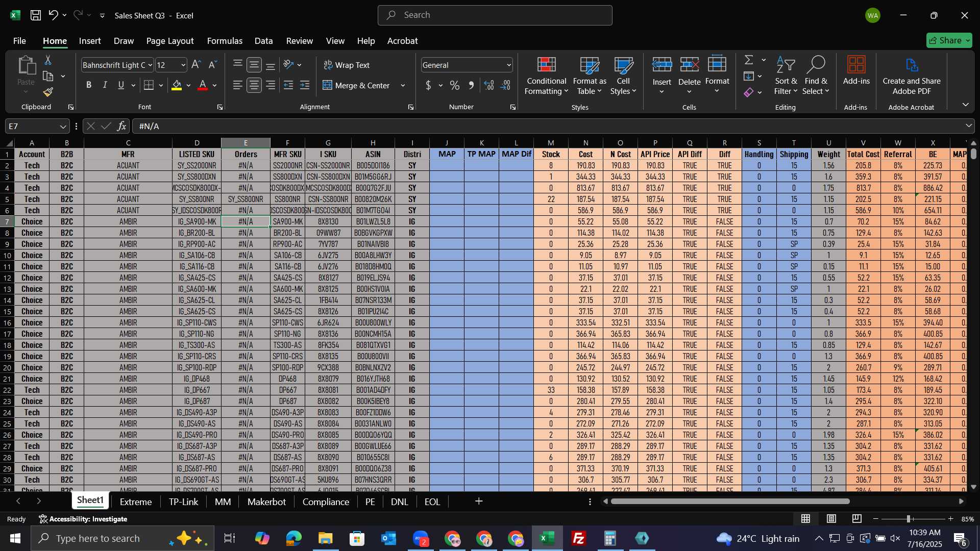Click the Save icon in title bar
980x551 pixels.
coord(35,15)
